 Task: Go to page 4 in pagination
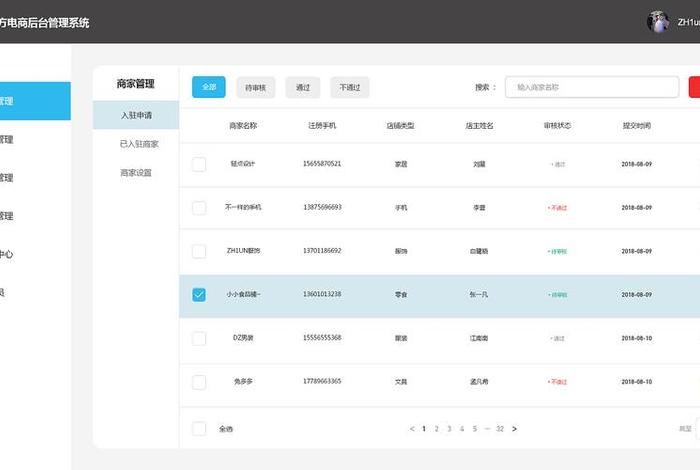462,429
